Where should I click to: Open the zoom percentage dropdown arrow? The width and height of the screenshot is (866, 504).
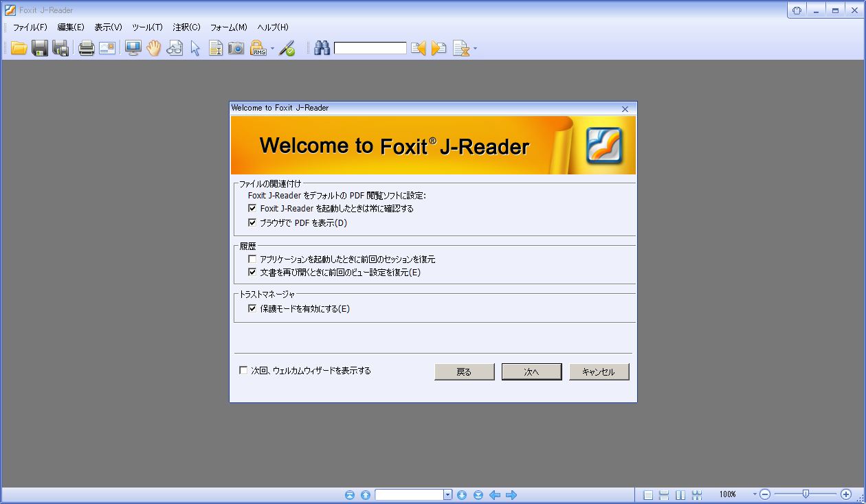click(755, 494)
